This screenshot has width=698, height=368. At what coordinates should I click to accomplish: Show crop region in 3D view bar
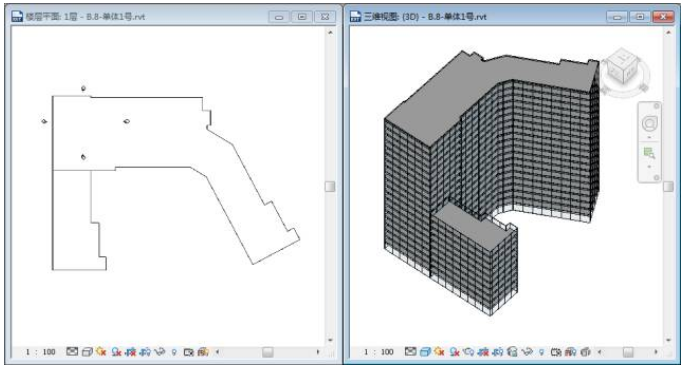(498, 352)
